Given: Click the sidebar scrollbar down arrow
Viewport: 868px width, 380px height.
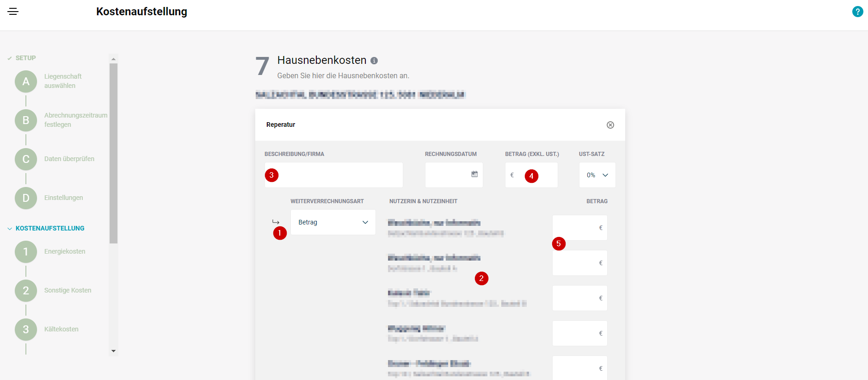Looking at the screenshot, I should (x=113, y=351).
